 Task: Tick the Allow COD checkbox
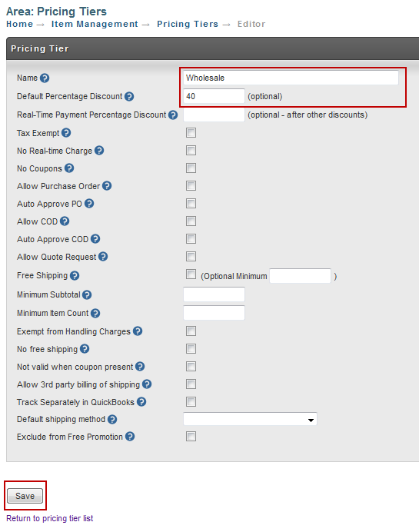pos(191,221)
